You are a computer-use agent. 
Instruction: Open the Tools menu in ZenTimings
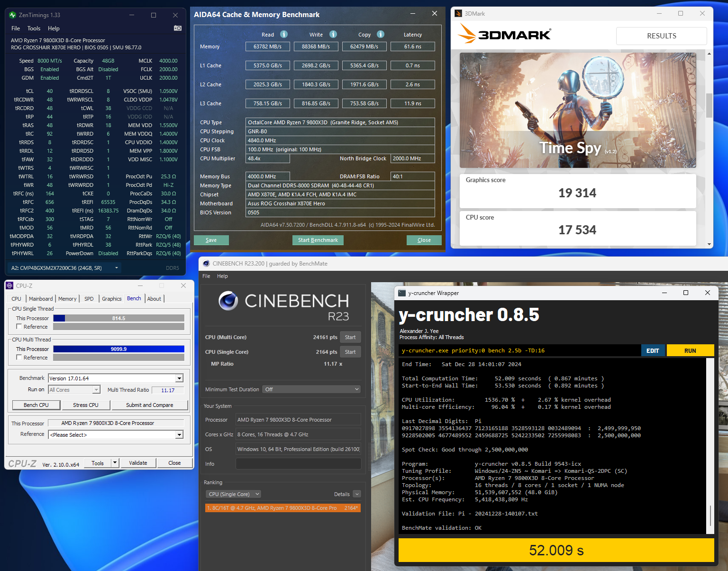34,28
